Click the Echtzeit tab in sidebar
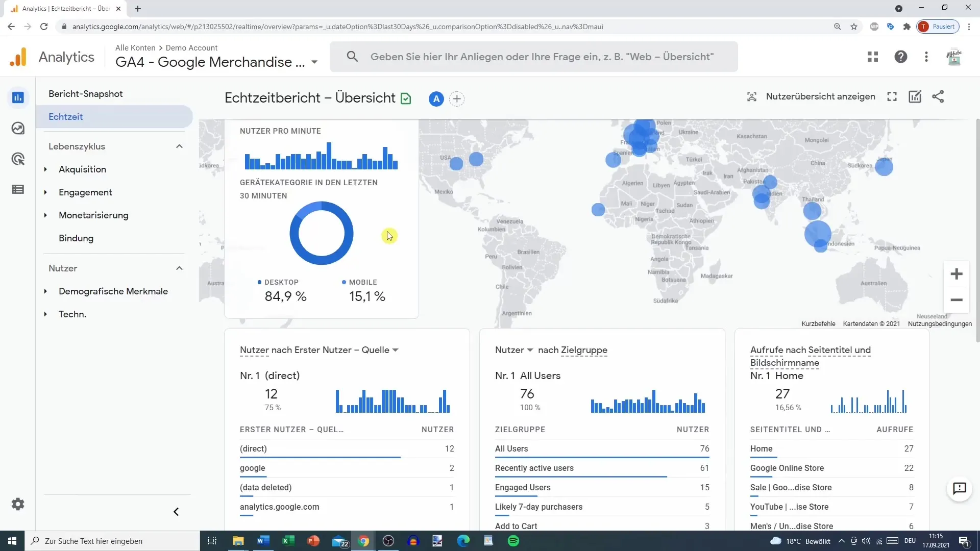Screen dimensions: 980x551 pyautogui.click(x=65, y=116)
